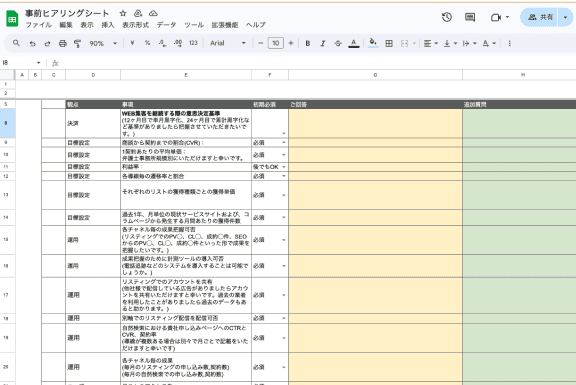This screenshot has width=576, height=385.
Task: Decrease decimal places
Action: click(x=162, y=43)
